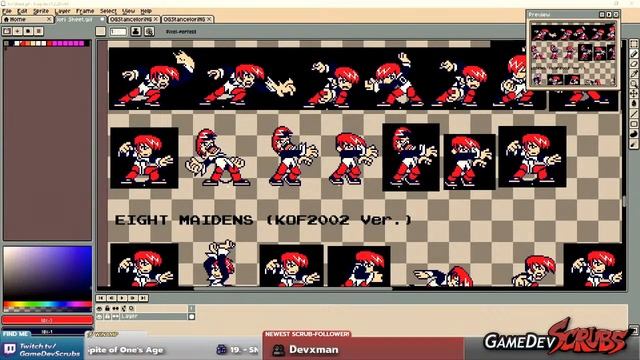
Task: Open the ink type icon button
Action: [x=136, y=31]
